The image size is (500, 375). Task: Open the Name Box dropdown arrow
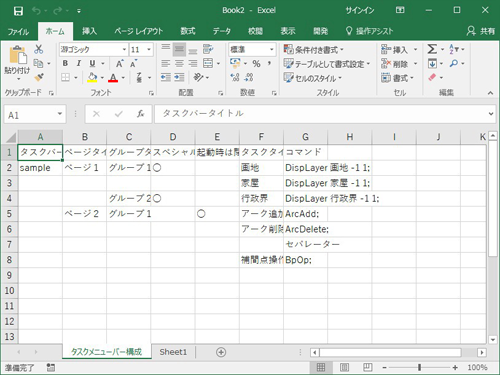(60, 114)
